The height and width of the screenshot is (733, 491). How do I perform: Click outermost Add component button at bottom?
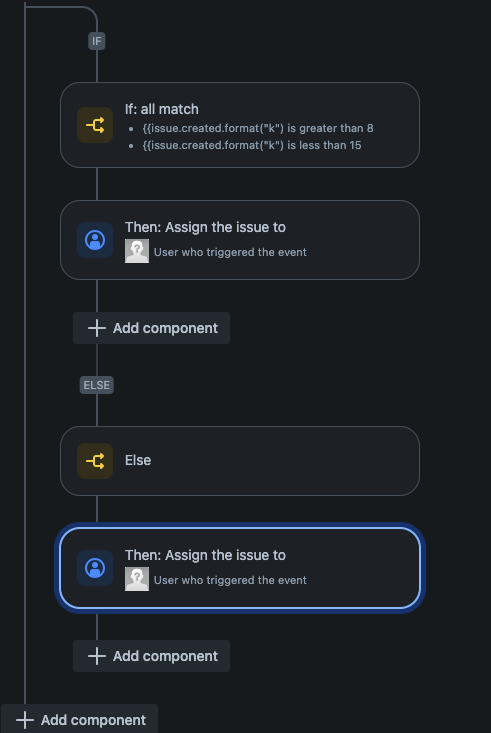(79, 720)
